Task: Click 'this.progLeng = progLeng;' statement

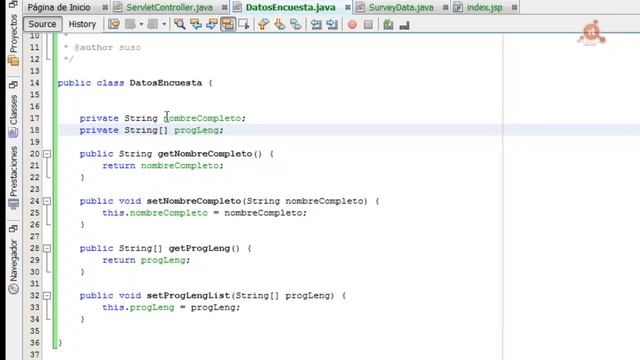Action: [x=171, y=307]
